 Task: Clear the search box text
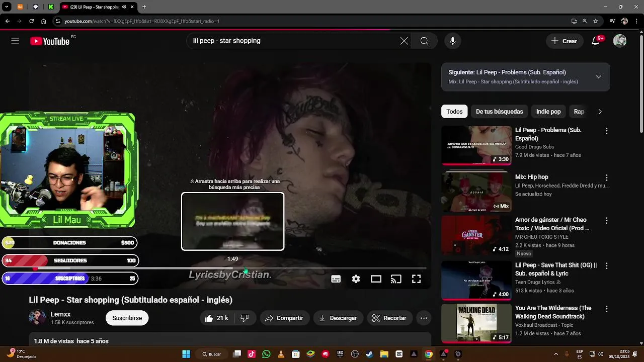(404, 41)
